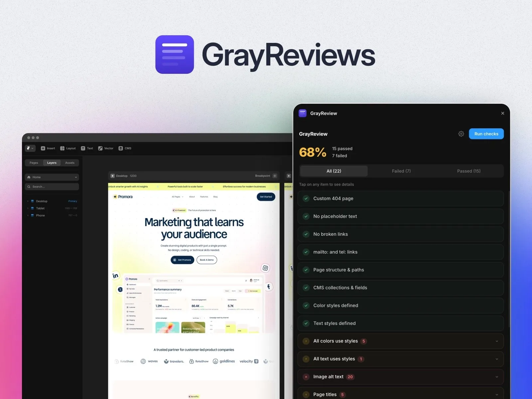Click the Blog nav link on canvas
The width and height of the screenshot is (532, 399).
pos(215,197)
